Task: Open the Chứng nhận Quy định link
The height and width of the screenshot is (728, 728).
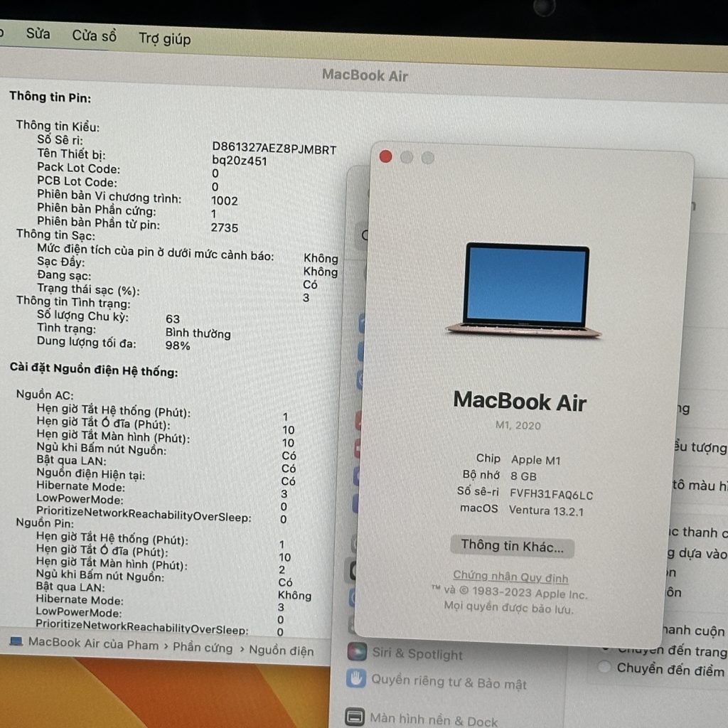Action: coord(510,576)
